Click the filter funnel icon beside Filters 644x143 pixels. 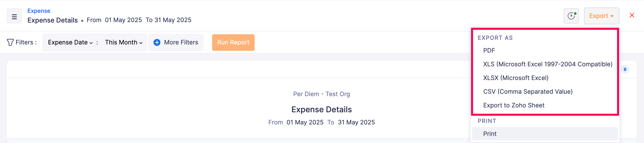tap(10, 42)
